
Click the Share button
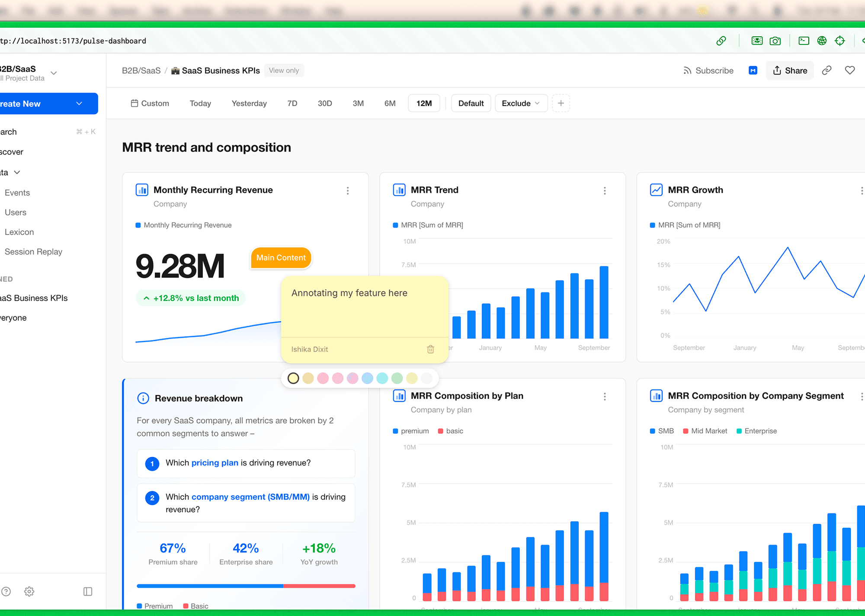coord(790,71)
